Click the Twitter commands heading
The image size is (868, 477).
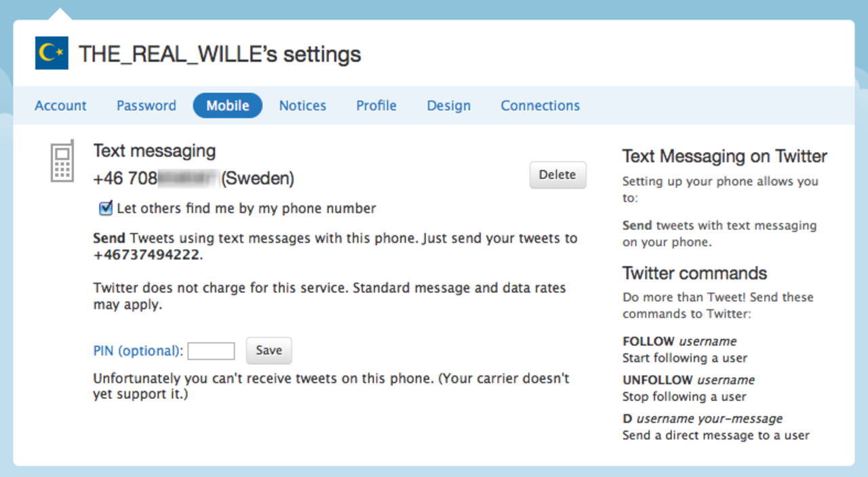coord(694,273)
